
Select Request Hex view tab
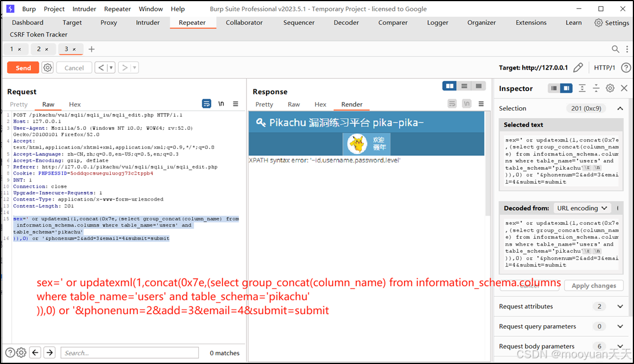click(x=75, y=104)
